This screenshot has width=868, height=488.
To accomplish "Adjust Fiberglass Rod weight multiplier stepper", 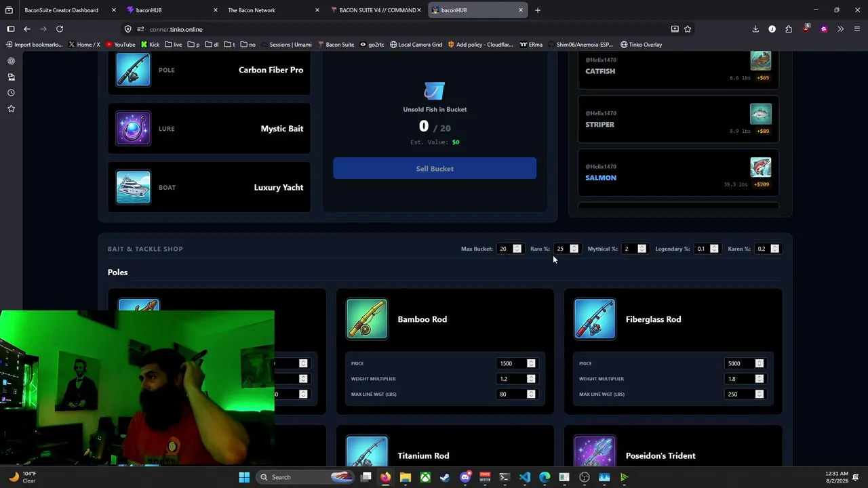I will point(759,379).
